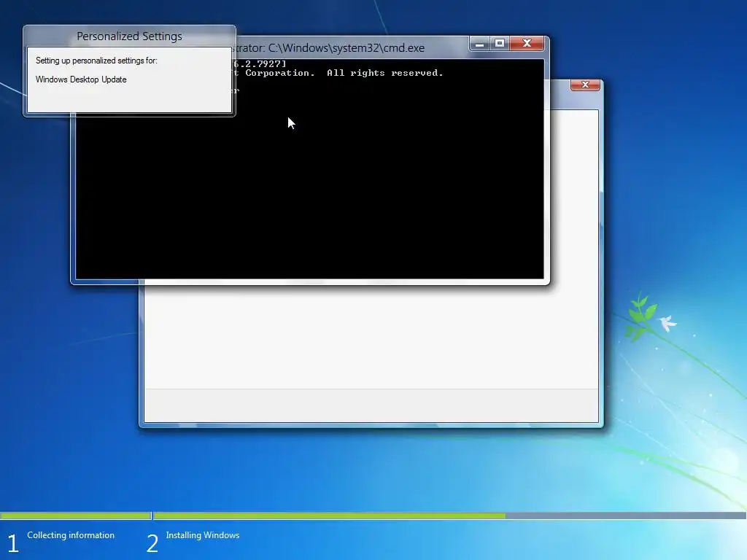Image resolution: width=747 pixels, height=560 pixels.
Task: Click the 'Installing Windows' step label
Action: tap(203, 535)
